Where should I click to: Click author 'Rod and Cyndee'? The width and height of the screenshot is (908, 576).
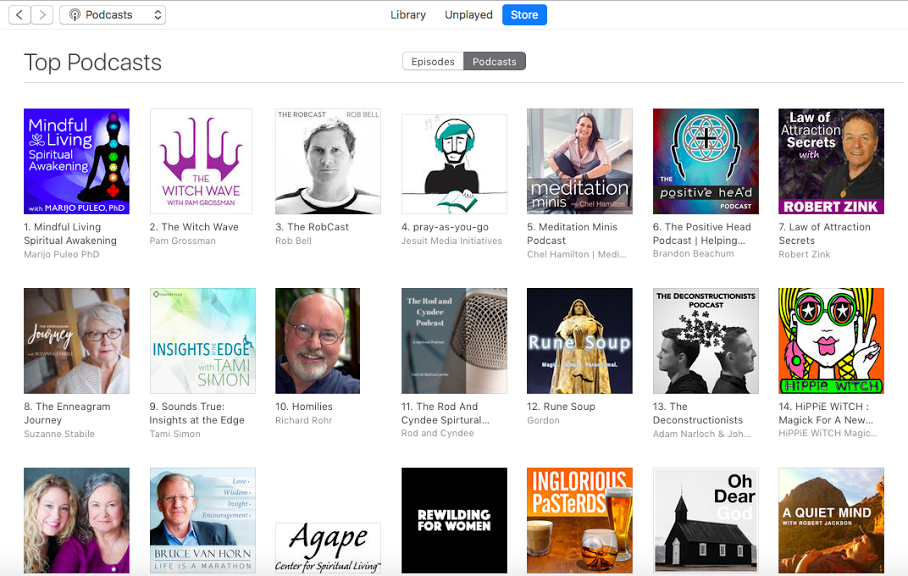[x=438, y=433]
